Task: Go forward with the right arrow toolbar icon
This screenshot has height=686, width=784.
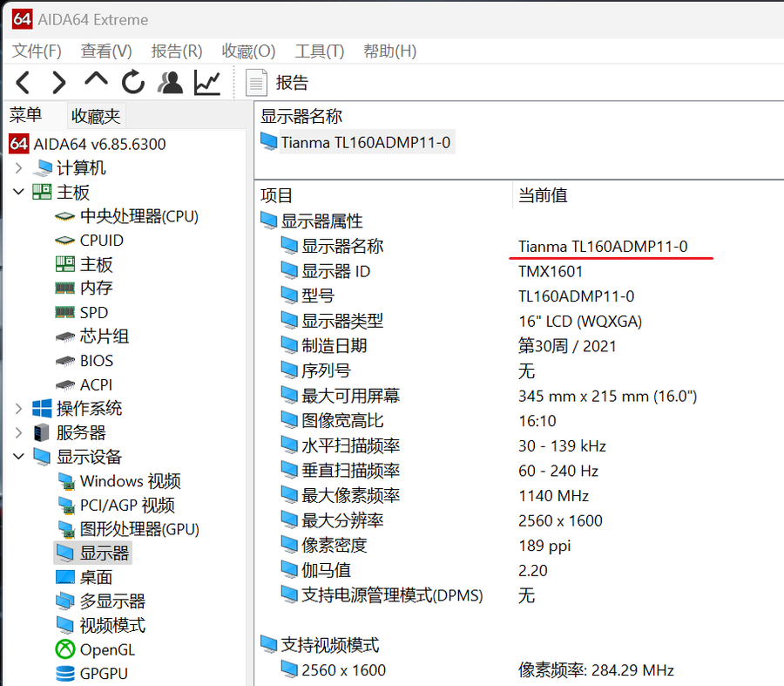Action: click(59, 83)
